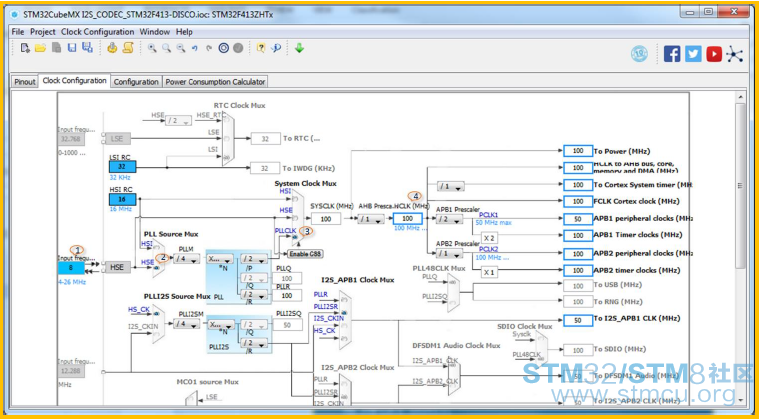Image resolution: width=760 pixels, height=419 pixels.
Task: Click the SYSCLK (MHz) value field
Action: point(326,219)
